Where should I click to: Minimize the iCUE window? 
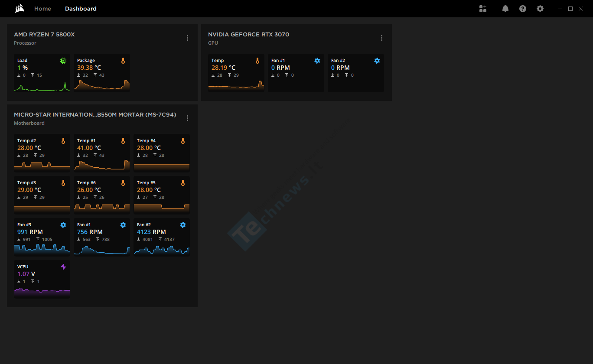pos(560,9)
